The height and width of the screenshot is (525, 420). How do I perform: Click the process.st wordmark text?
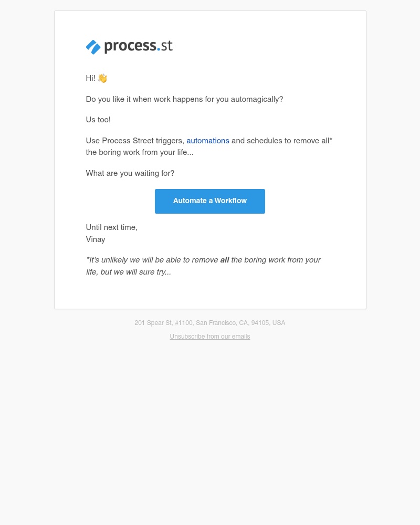pyautogui.click(x=138, y=46)
